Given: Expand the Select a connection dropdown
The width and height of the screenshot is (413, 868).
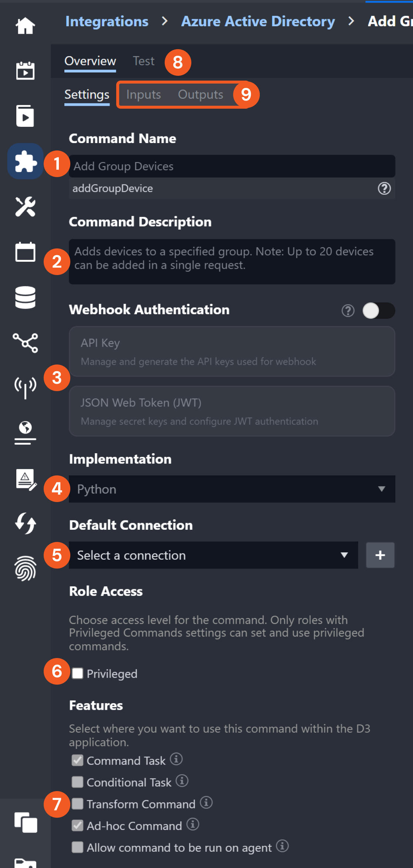Looking at the screenshot, I should pyautogui.click(x=213, y=555).
